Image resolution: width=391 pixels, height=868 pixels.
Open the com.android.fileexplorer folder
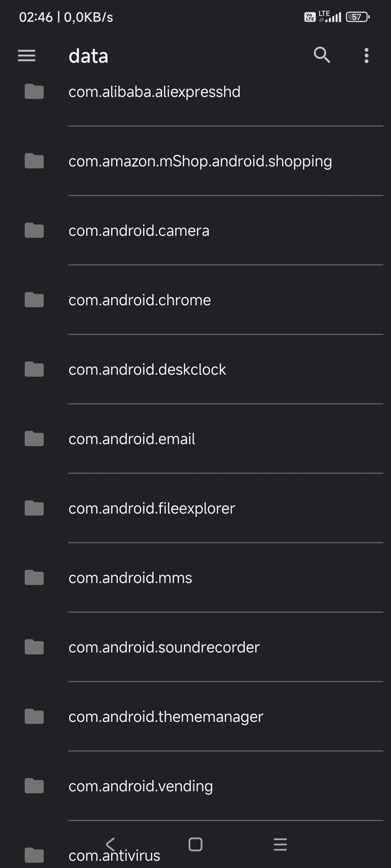152,509
